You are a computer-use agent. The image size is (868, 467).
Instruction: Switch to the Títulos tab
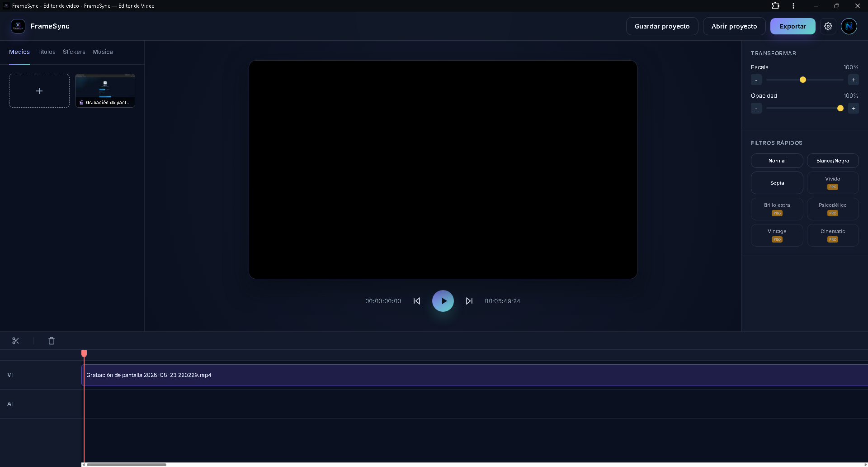click(x=46, y=52)
